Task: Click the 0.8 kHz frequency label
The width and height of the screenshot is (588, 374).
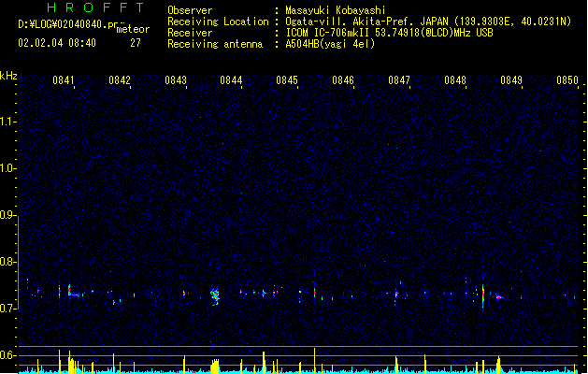Action: (8, 262)
